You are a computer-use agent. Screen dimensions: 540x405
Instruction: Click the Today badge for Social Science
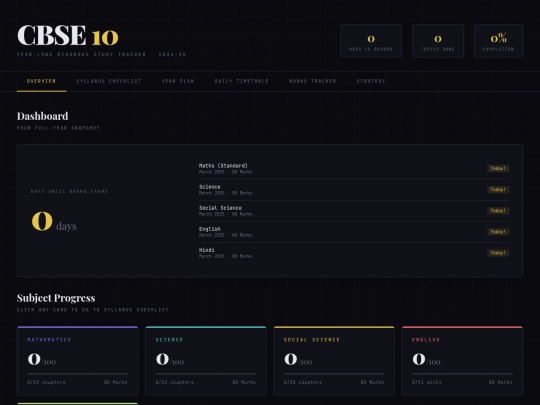tap(498, 210)
